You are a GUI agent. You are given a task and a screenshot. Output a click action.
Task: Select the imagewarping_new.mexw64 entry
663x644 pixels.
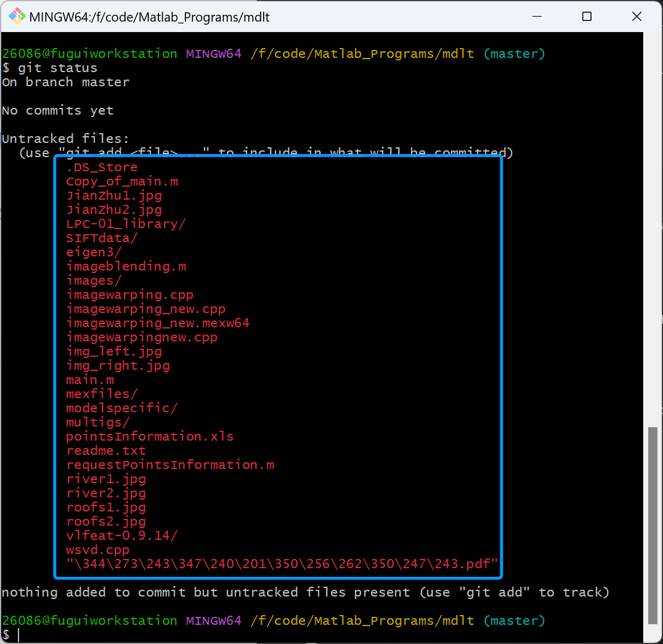(158, 323)
